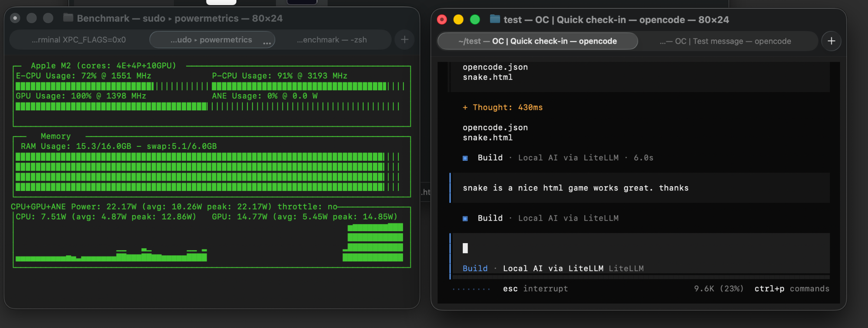The height and width of the screenshot is (328, 868).
Task: Click 'ctrl+p commands' in the status bar
Action: pyautogui.click(x=792, y=289)
